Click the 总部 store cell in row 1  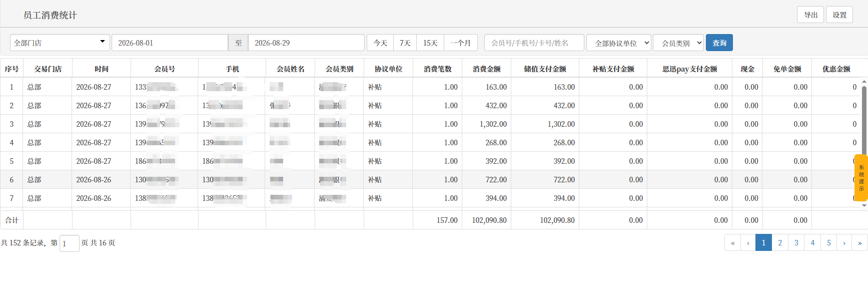pos(48,87)
